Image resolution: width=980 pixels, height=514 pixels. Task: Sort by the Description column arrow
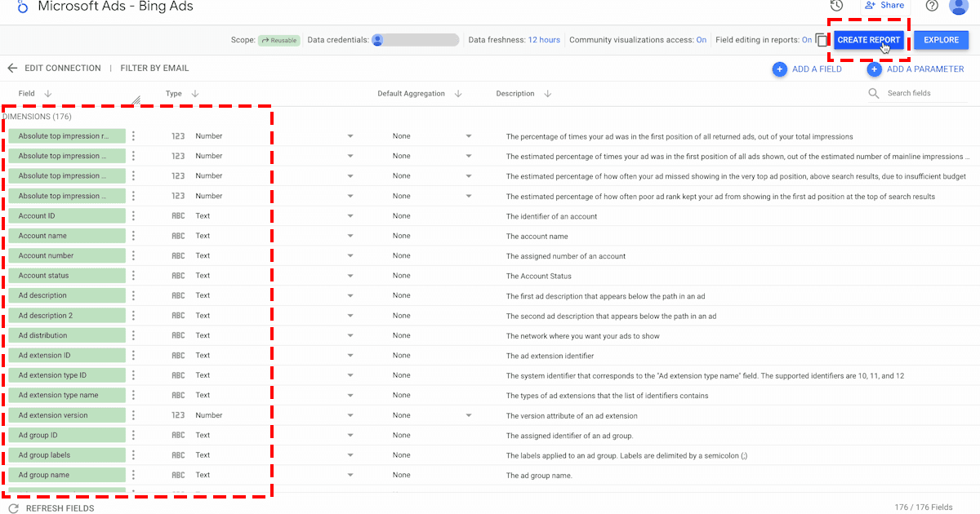click(547, 94)
